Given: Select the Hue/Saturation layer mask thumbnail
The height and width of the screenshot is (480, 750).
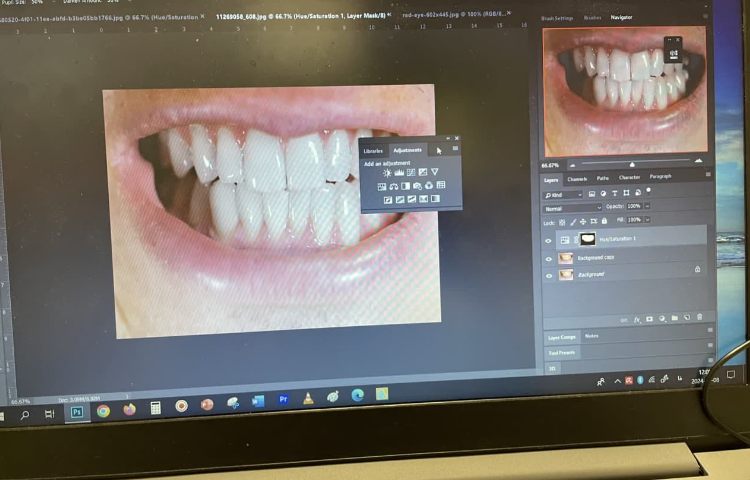Looking at the screenshot, I should (587, 240).
